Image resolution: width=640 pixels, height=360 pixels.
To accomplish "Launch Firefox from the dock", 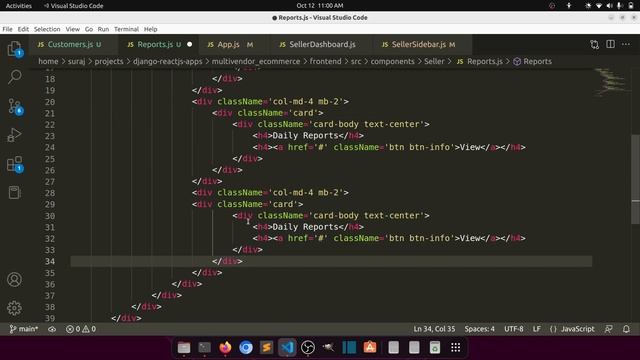I will pyautogui.click(x=225, y=347).
